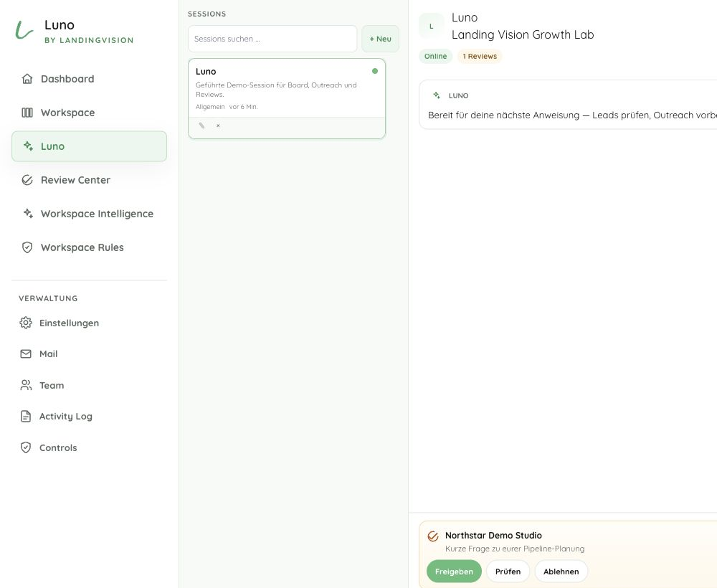Edit the Luno session with pencil icon

201,125
